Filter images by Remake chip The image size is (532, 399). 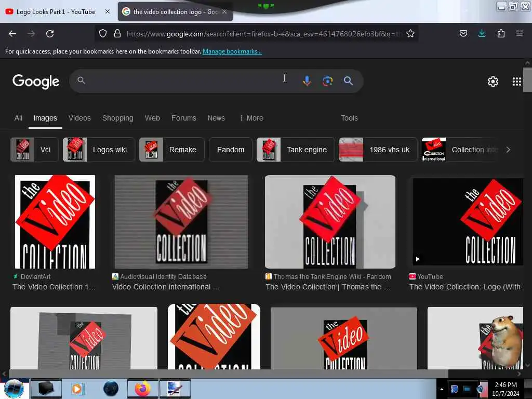[x=171, y=150]
